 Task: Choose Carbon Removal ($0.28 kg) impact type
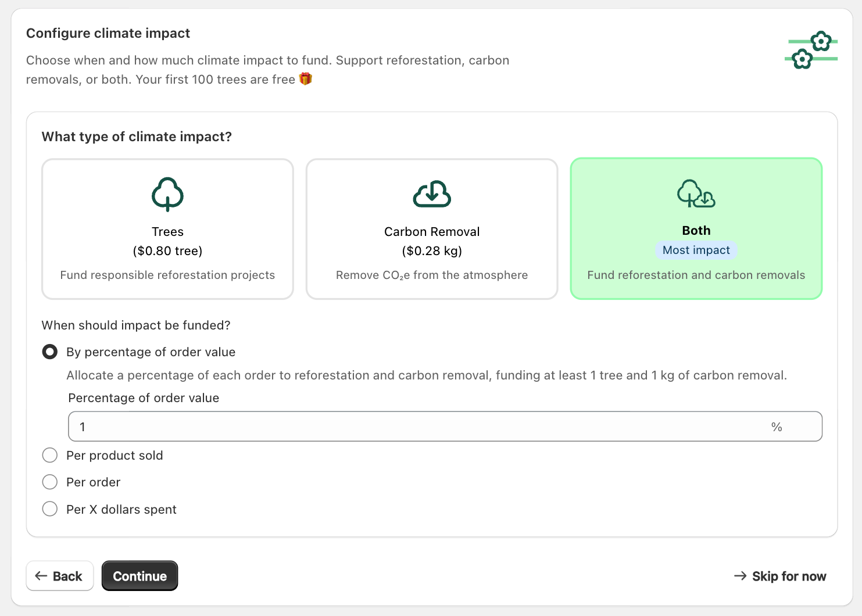click(x=432, y=241)
